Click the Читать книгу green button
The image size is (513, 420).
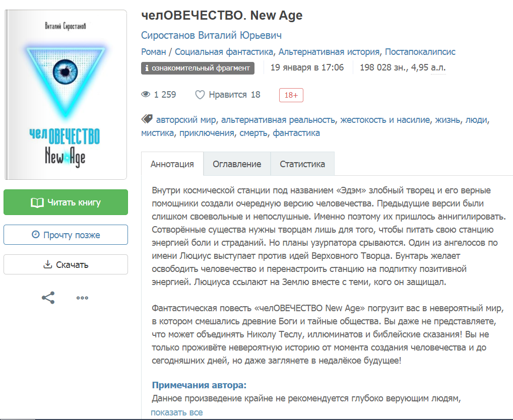click(x=66, y=202)
